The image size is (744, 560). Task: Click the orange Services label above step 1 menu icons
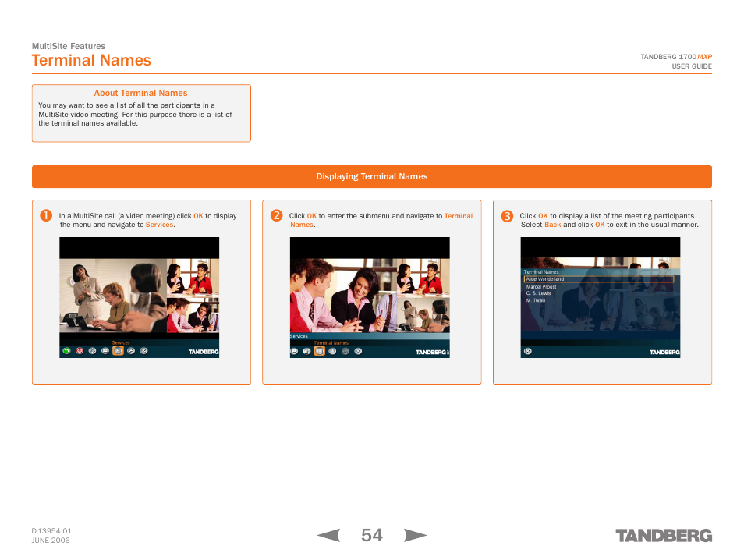[121, 342]
